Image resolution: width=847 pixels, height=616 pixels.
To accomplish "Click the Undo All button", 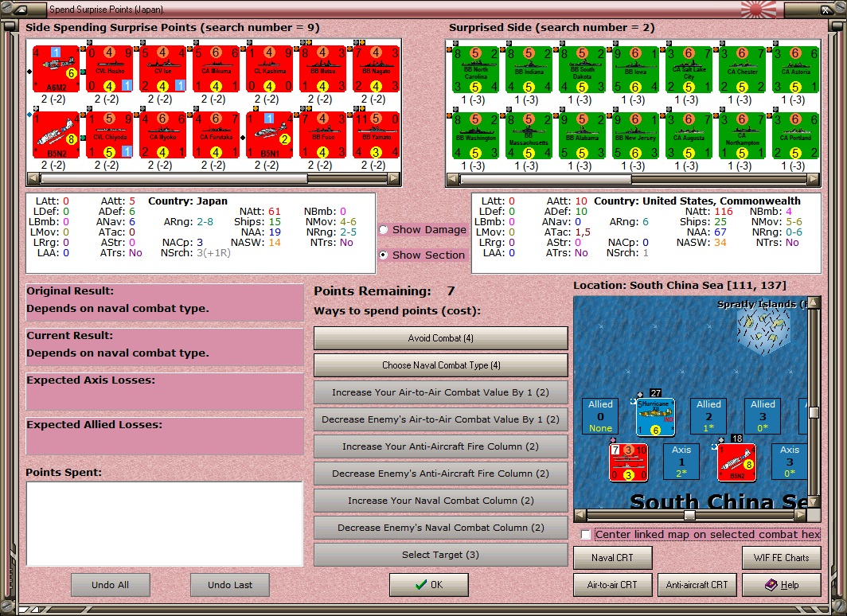I will [x=110, y=585].
